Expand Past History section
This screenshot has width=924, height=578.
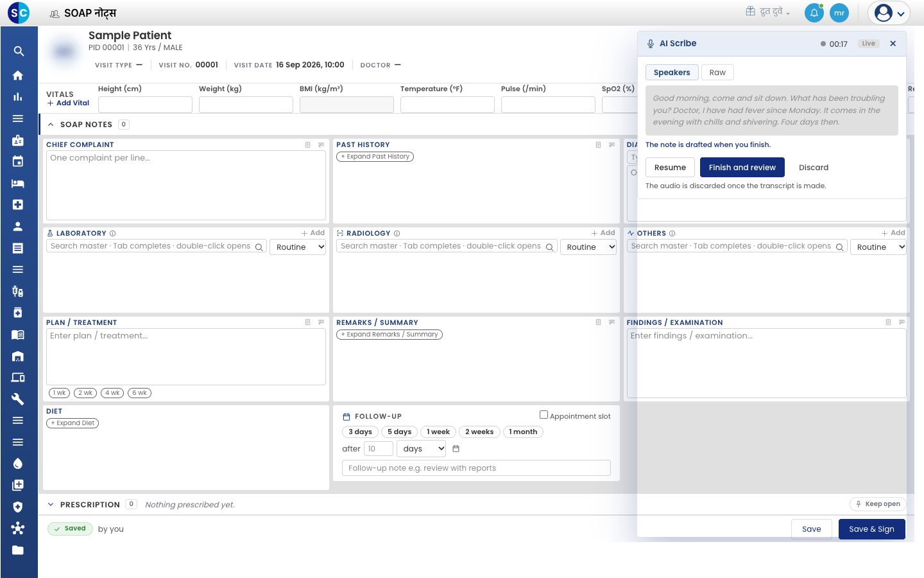(375, 157)
